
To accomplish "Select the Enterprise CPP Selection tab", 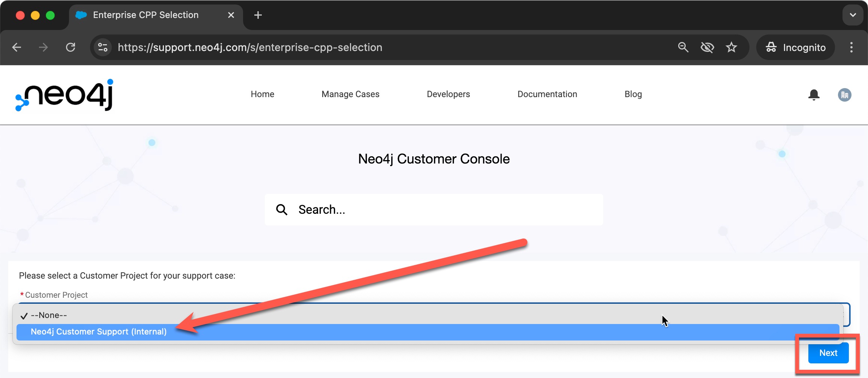I will [x=156, y=15].
